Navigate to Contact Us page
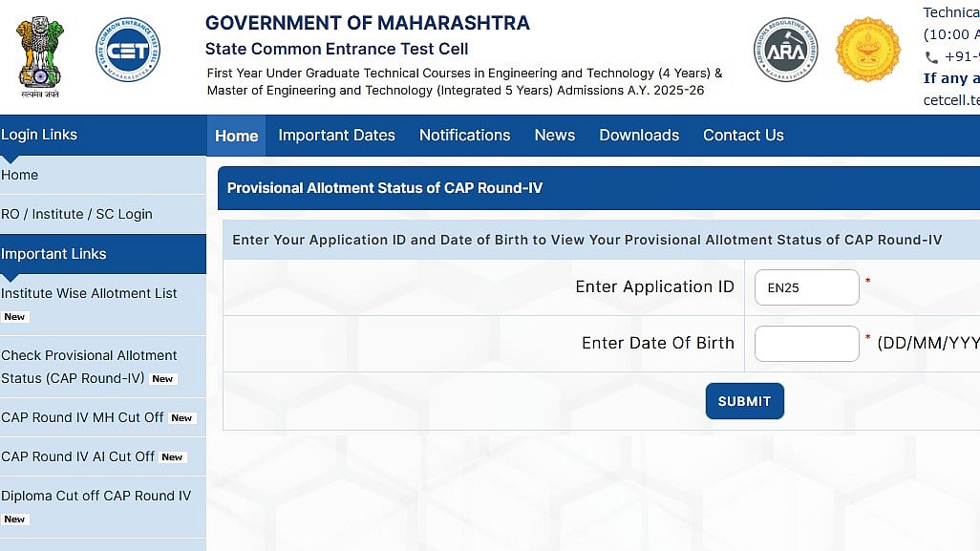 pos(743,136)
